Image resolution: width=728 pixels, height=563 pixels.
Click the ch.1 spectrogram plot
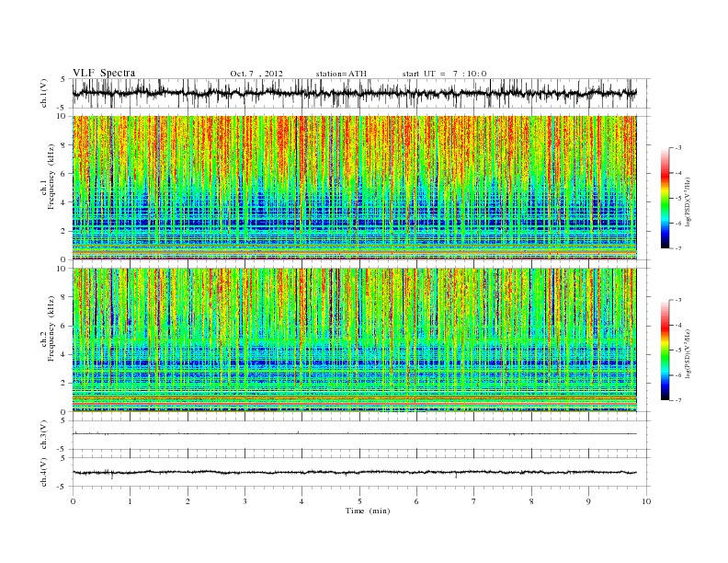pyautogui.click(x=355, y=188)
